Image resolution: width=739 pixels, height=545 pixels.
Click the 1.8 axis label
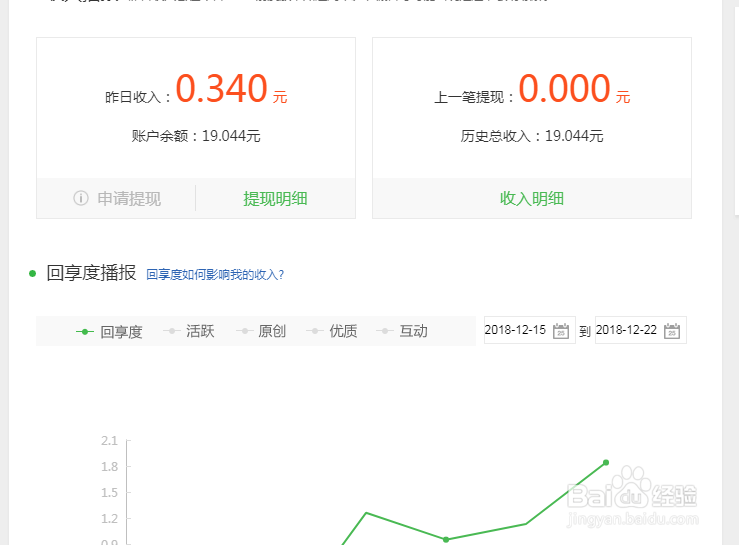pos(109,467)
